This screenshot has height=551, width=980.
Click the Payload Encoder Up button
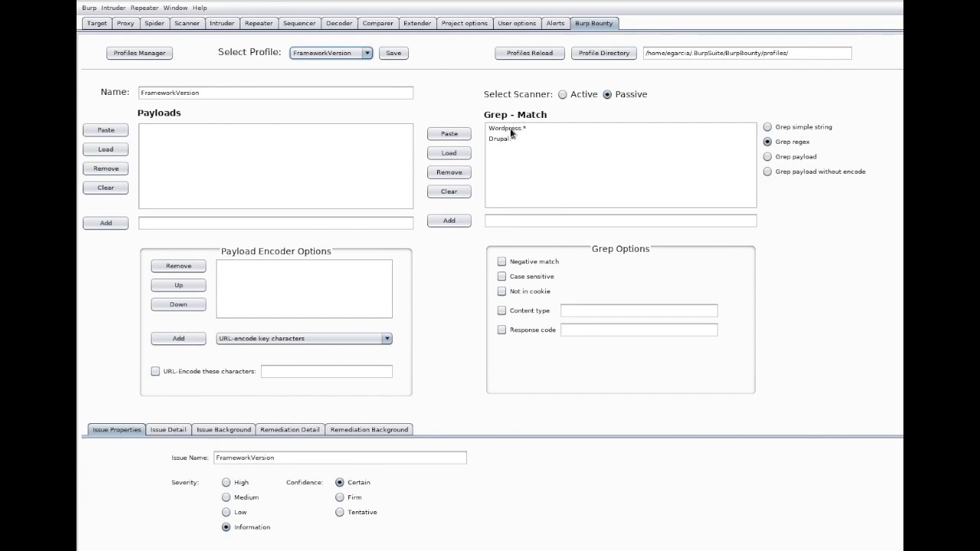click(x=178, y=285)
